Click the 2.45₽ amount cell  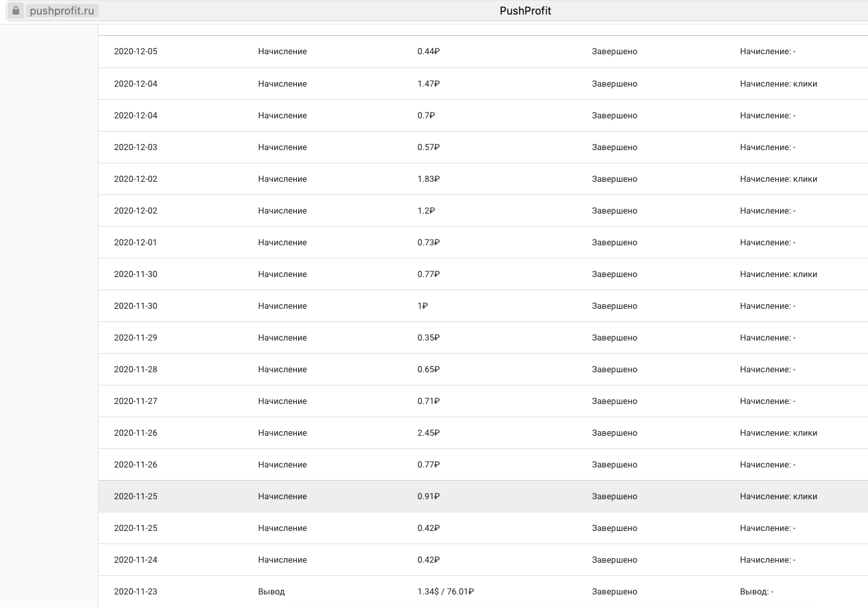(428, 433)
